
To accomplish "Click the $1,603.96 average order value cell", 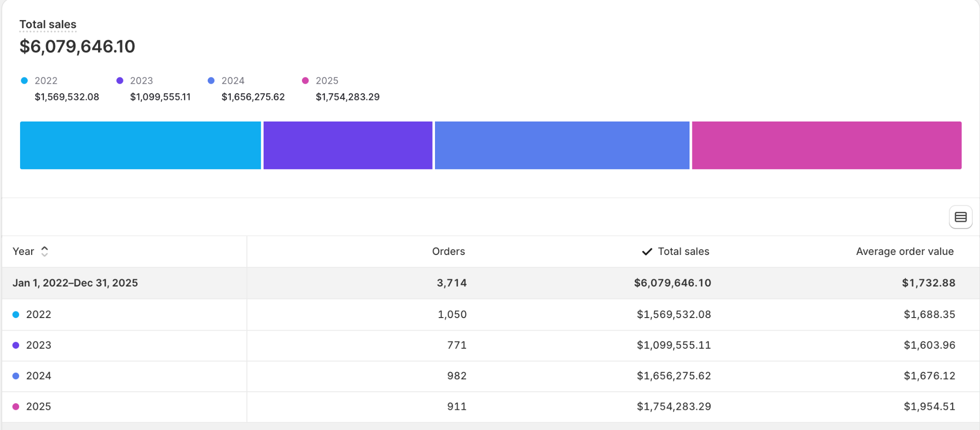I will click(929, 345).
